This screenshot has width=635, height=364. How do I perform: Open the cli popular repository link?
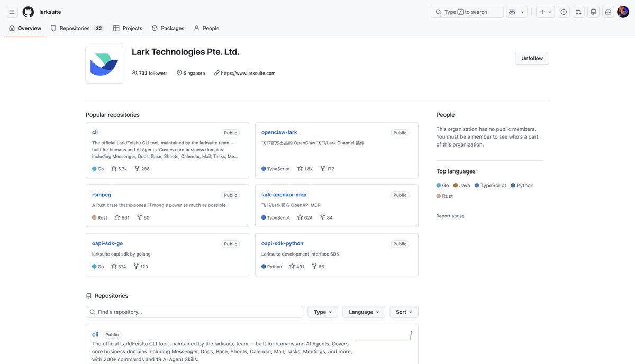pos(95,132)
